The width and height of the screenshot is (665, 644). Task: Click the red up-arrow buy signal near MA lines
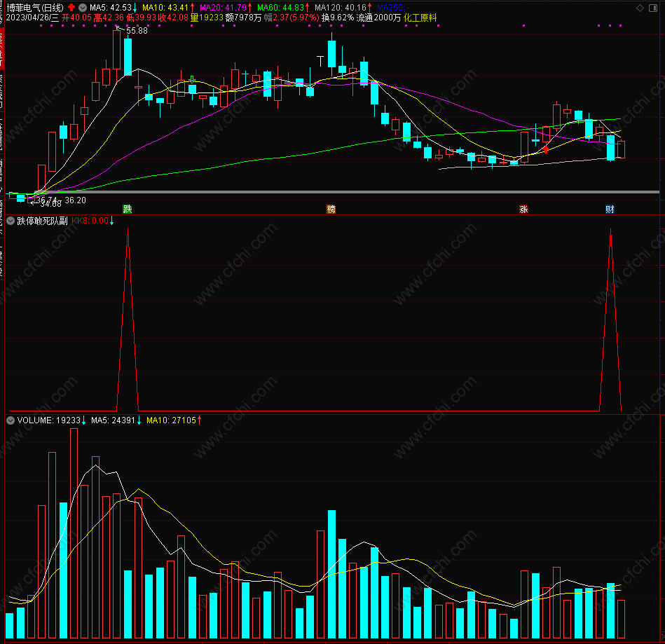pyautogui.click(x=546, y=149)
